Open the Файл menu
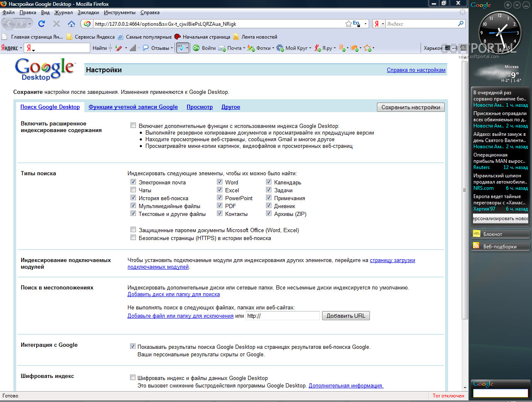532x402 pixels. click(x=8, y=12)
